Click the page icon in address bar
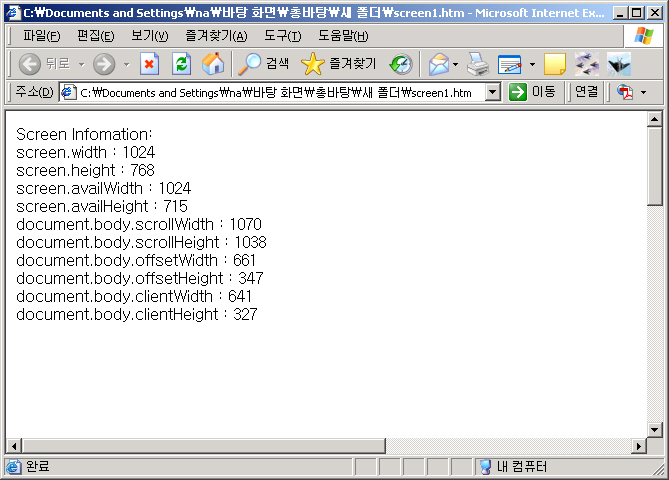 tap(68, 92)
